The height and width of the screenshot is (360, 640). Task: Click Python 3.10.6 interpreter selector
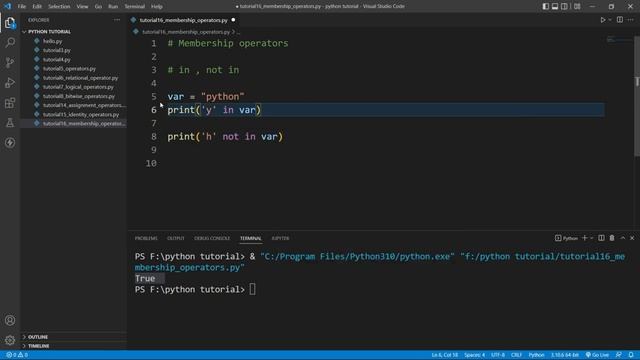point(565,355)
